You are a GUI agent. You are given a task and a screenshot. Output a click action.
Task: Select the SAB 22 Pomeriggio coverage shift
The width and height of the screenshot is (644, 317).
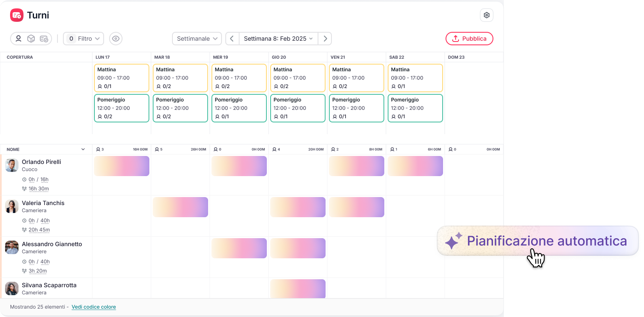415,108
